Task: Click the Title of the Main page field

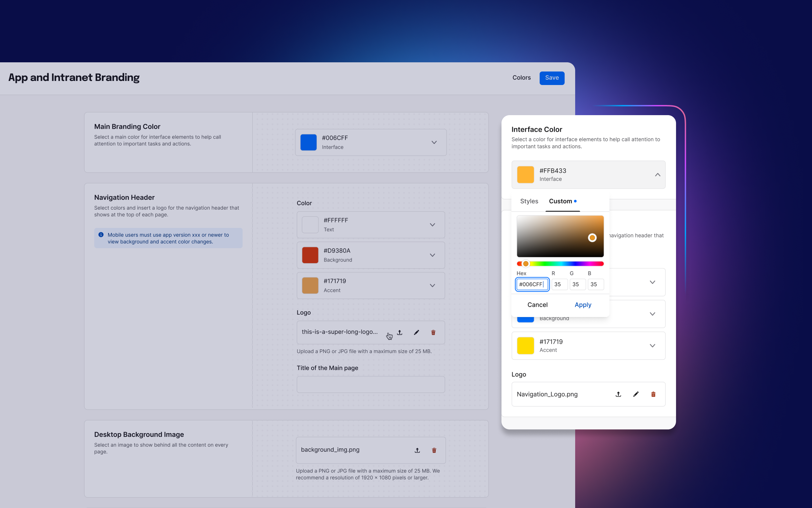Action: [x=370, y=384]
